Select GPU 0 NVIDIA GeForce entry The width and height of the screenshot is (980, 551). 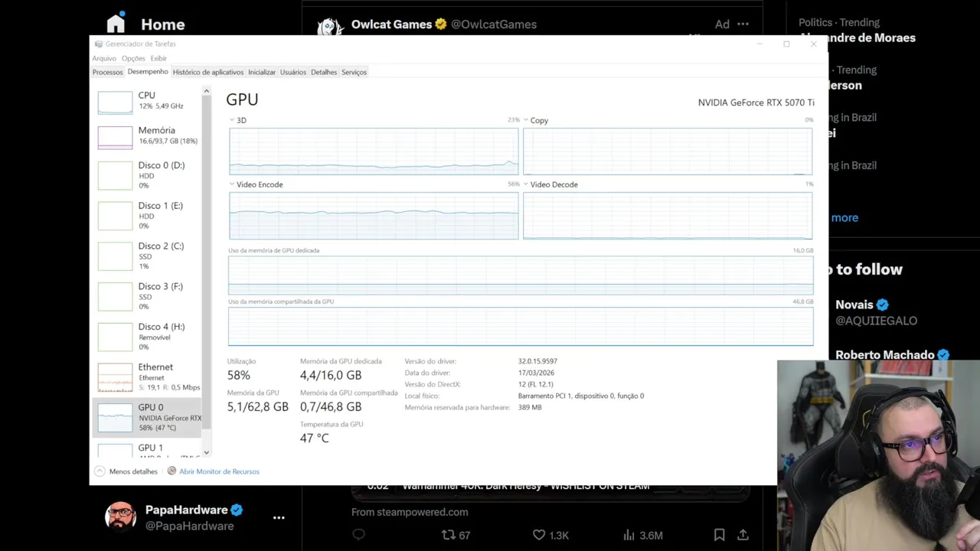148,417
